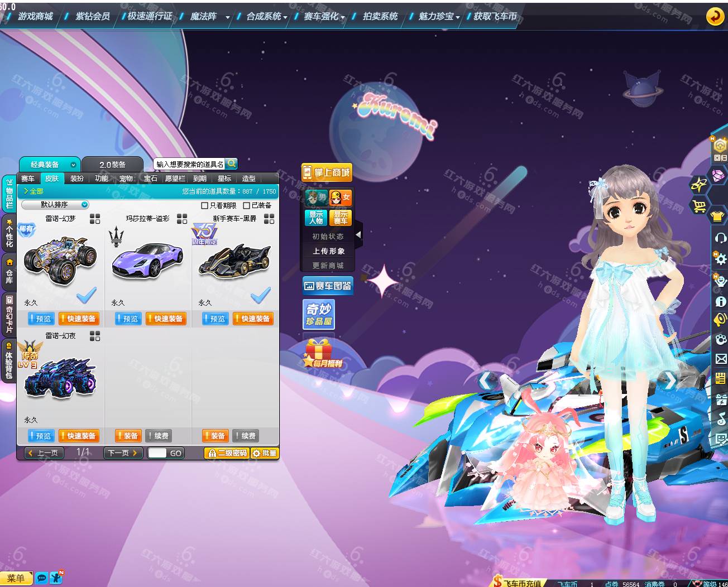728x587 pixels.
Task: Open the purple gem hexagon icon
Action: coord(718,176)
